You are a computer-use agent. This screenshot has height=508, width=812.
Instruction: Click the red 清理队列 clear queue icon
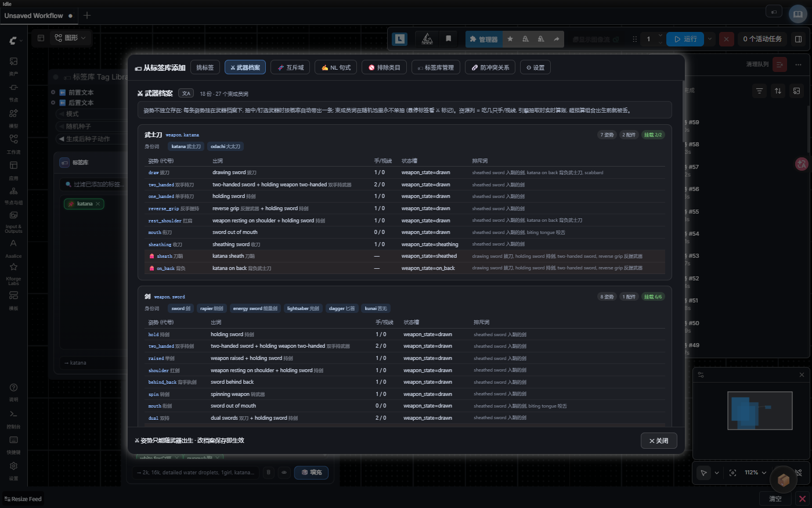click(779, 64)
